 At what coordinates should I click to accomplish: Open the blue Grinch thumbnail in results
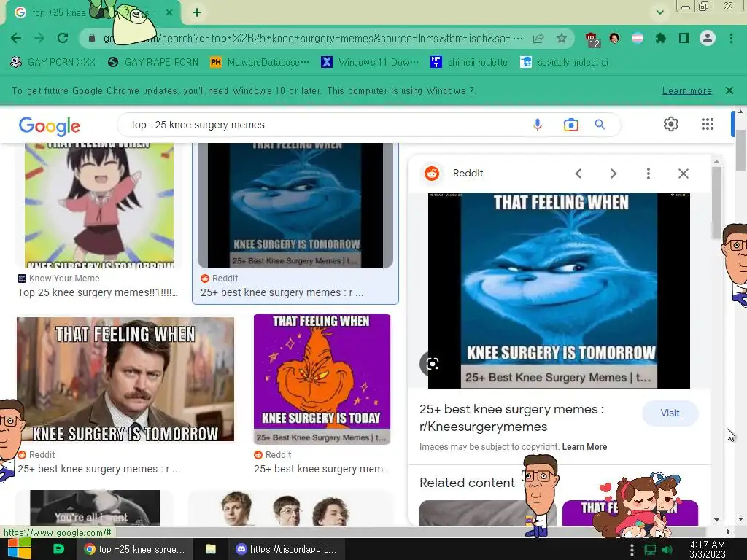(295, 205)
